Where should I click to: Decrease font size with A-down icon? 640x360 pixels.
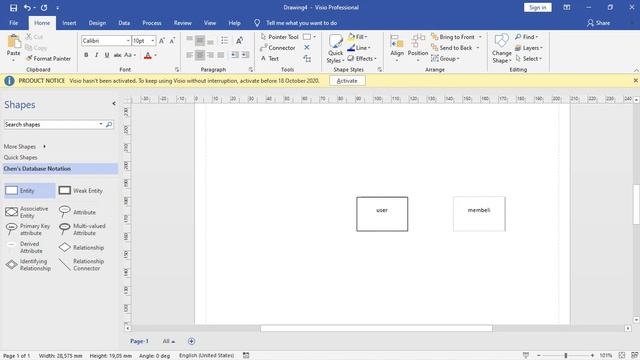(172, 40)
